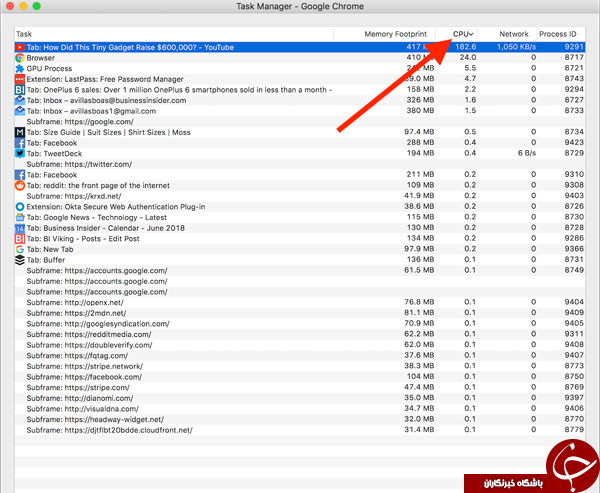Select Subframe: https://doubleverify.com/ row

300,345
